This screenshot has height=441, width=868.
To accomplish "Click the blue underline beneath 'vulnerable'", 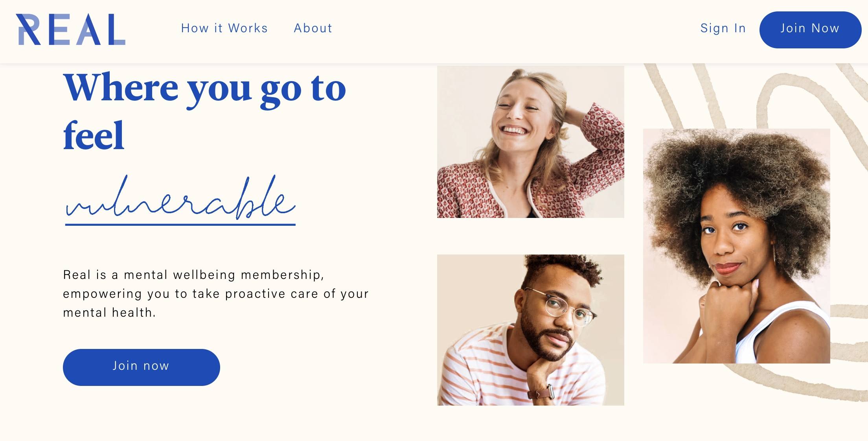I will coord(180,225).
